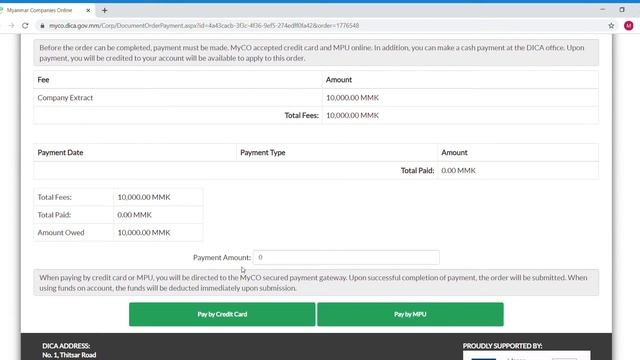Click the DICA ADDRESS footer heading

tap(66, 346)
